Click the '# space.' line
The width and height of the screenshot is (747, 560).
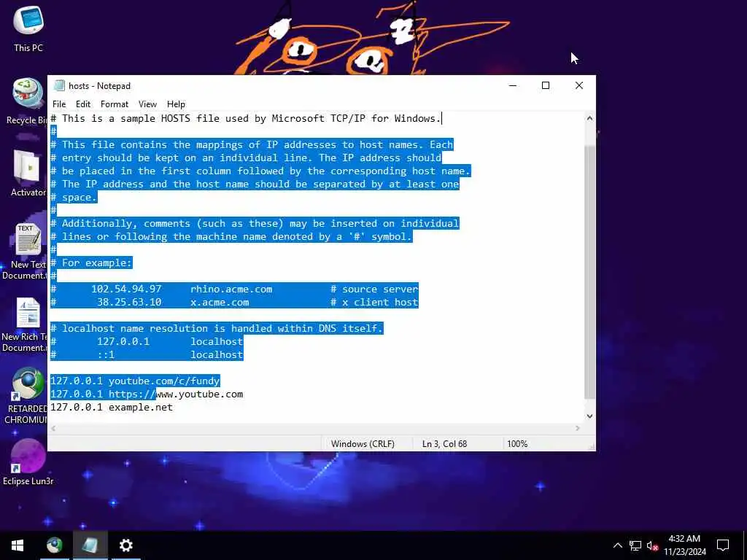(x=74, y=197)
